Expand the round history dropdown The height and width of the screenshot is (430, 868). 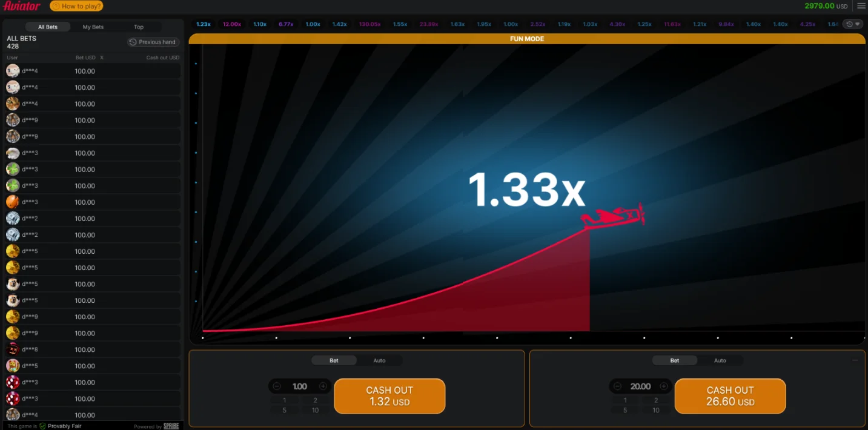pos(853,24)
